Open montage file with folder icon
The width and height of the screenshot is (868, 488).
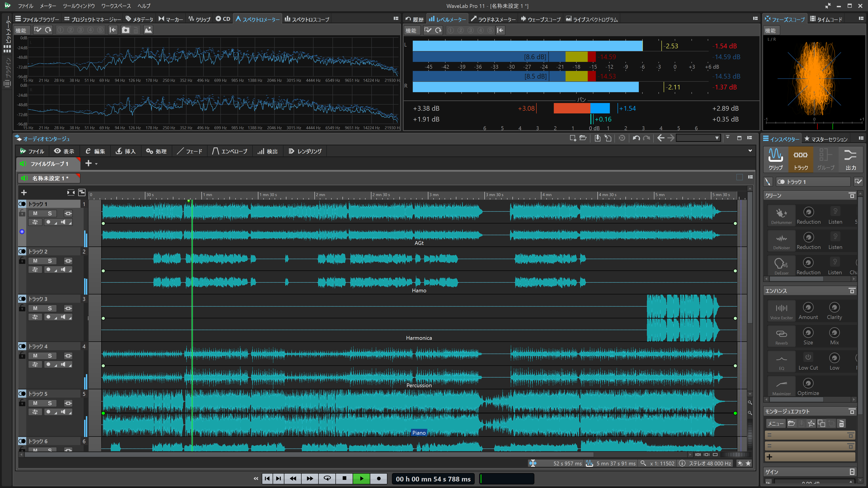click(583, 138)
